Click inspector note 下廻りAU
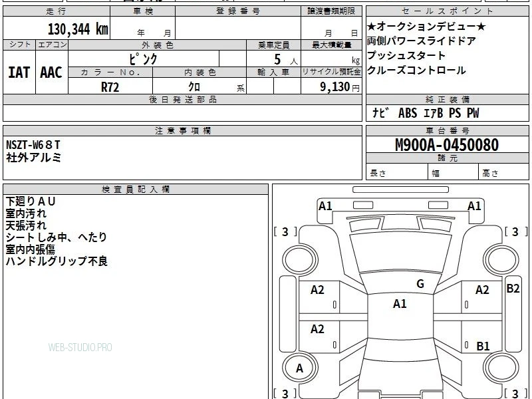Viewport: 532px width, 399px height. click(30, 201)
